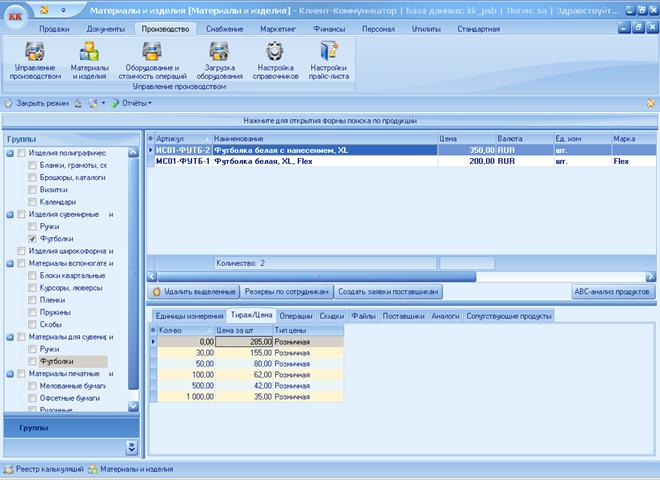Collapse Материалы вспомогательные tree group
This screenshot has height=480, width=660.
(x=10, y=264)
